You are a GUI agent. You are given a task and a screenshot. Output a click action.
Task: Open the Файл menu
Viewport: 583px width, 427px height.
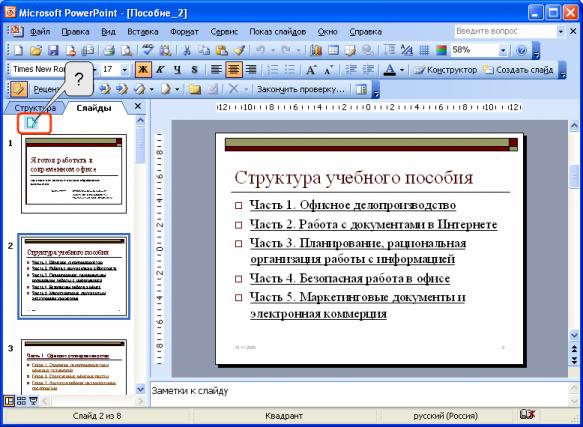[x=40, y=32]
